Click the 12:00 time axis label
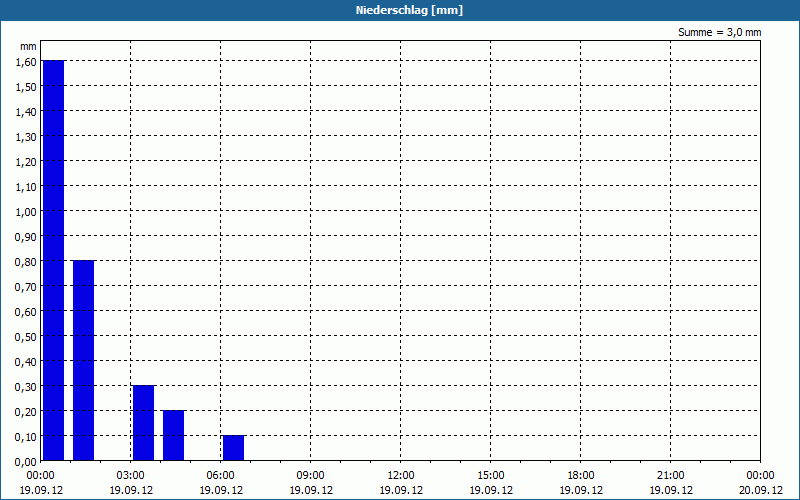 tap(401, 476)
